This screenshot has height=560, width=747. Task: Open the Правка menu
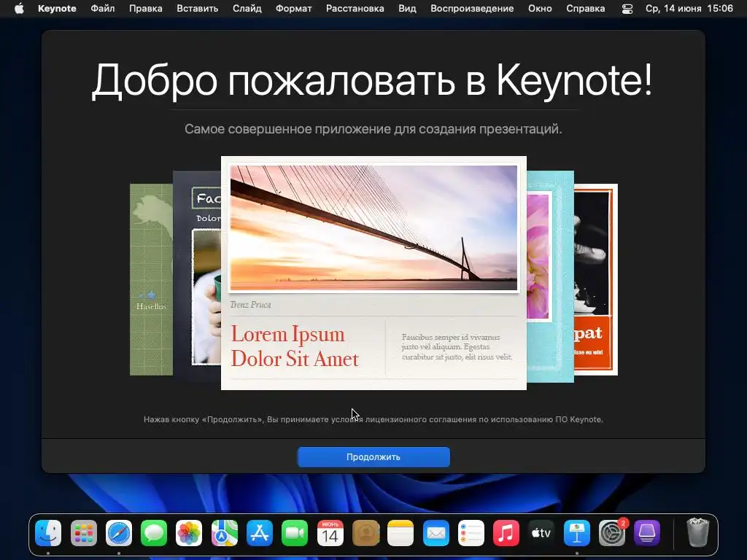pos(146,9)
